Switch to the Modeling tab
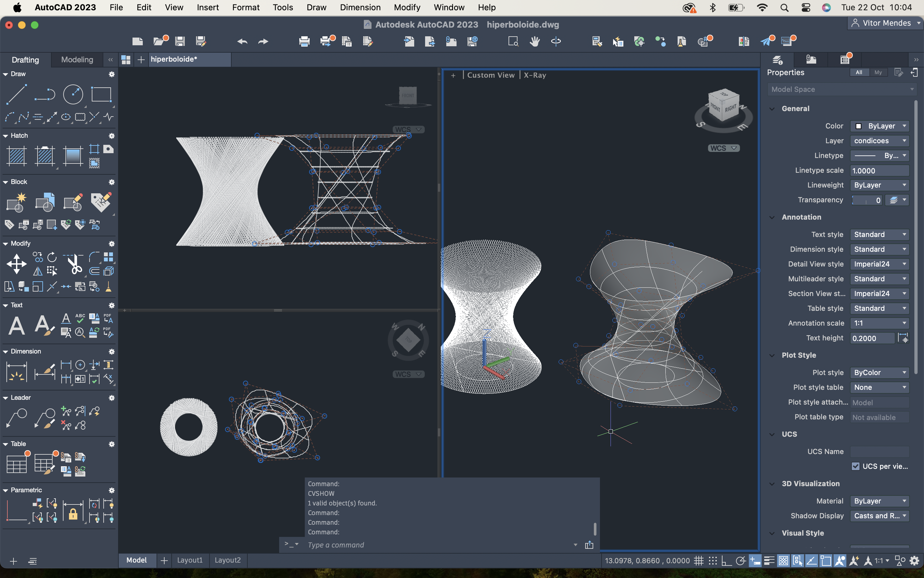Image resolution: width=924 pixels, height=578 pixels. pyautogui.click(x=77, y=60)
